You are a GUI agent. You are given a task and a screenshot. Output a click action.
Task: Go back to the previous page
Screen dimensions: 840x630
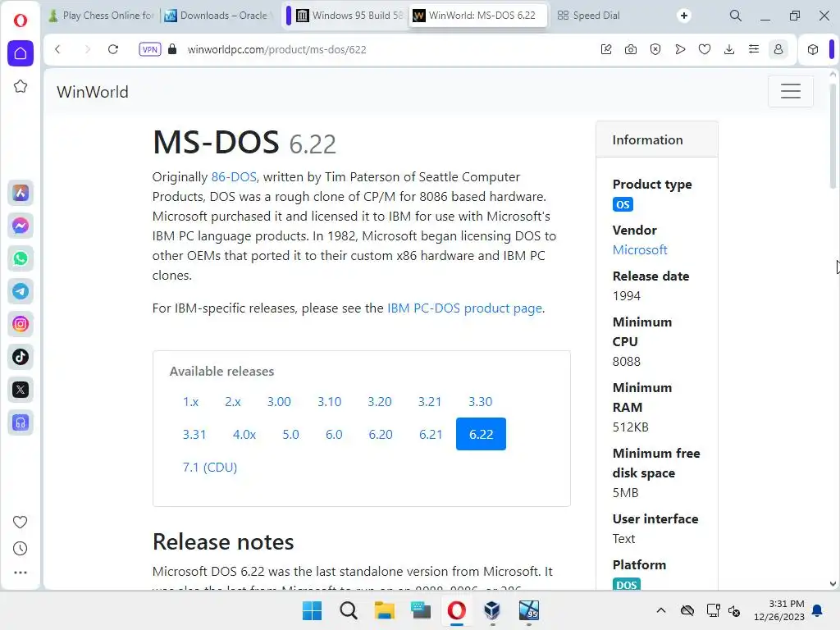click(58, 49)
